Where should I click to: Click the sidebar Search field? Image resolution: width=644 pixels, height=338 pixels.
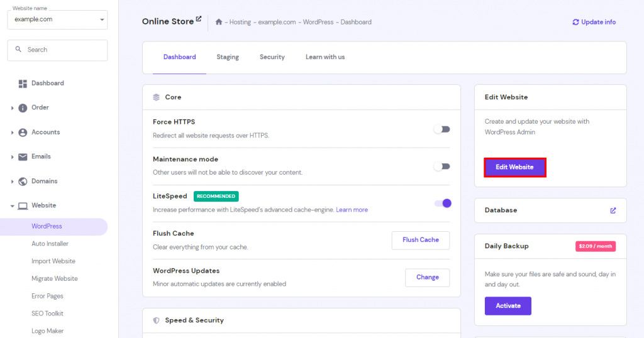(57, 50)
